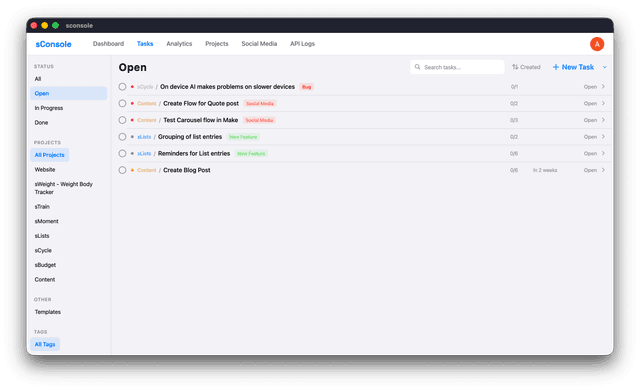This screenshot has height=390, width=640.
Task: Select All Projects filter
Action: click(x=49, y=155)
